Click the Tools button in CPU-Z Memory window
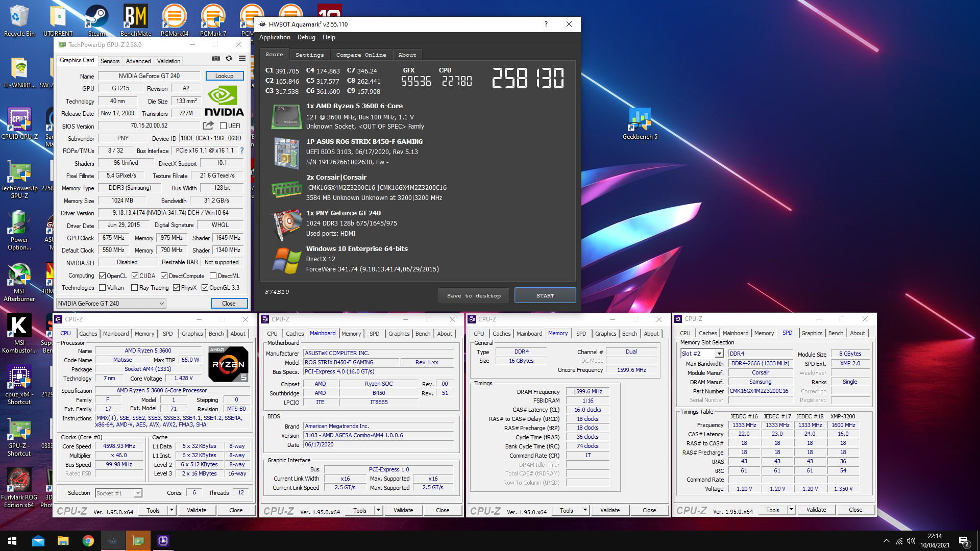980x551 pixels. coord(566,510)
